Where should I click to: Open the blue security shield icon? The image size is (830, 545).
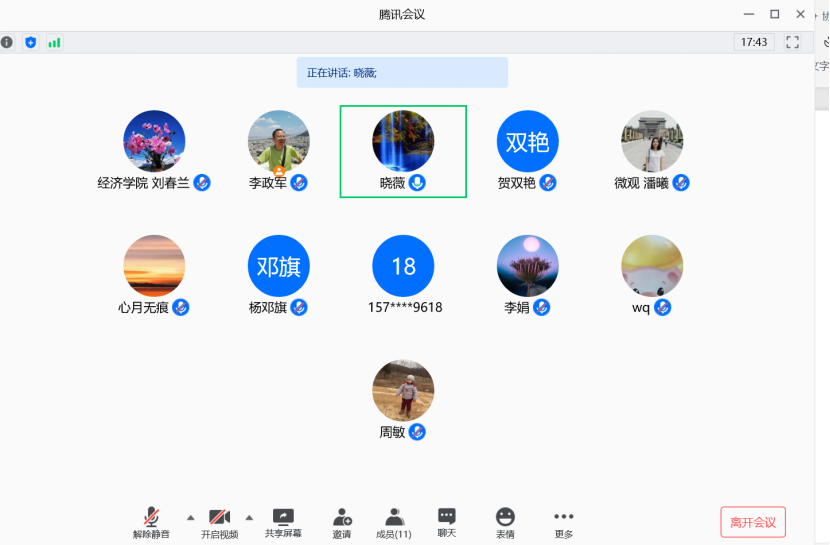[x=31, y=42]
